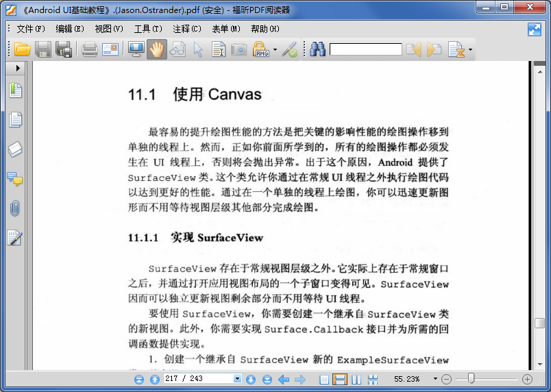The height and width of the screenshot is (392, 551).
Task: Click the previous view blue arrow
Action: click(284, 380)
